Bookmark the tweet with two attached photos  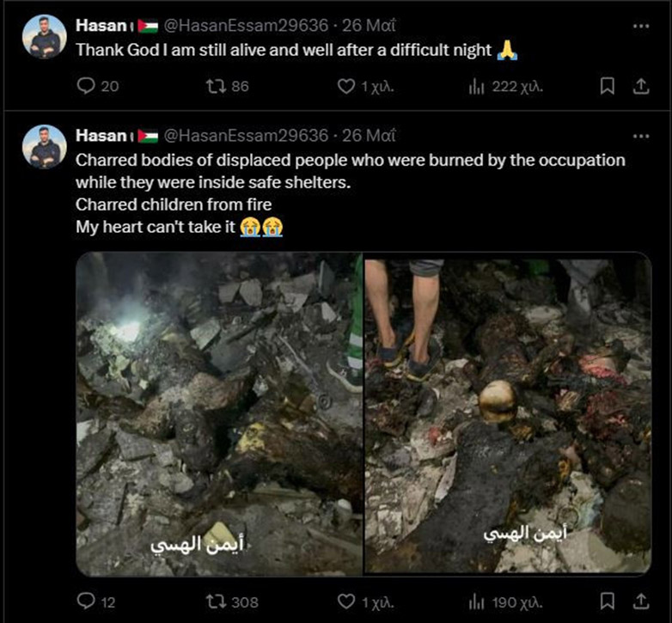pos(607,602)
